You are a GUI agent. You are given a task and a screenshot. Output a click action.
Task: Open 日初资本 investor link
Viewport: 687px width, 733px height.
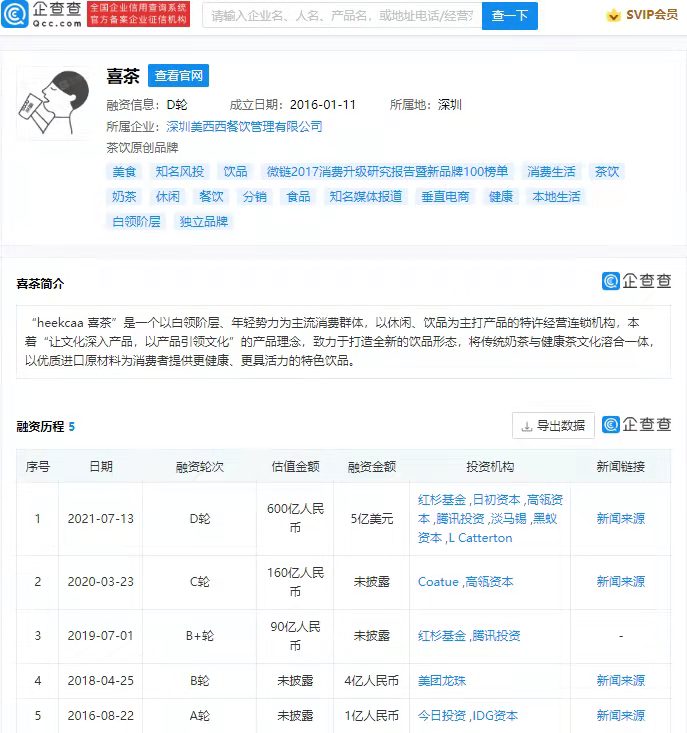[496, 500]
